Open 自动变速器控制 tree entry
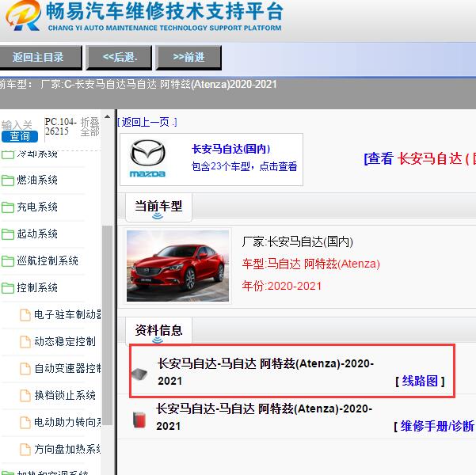Image resolution: width=476 pixels, height=475 pixels. [67, 368]
